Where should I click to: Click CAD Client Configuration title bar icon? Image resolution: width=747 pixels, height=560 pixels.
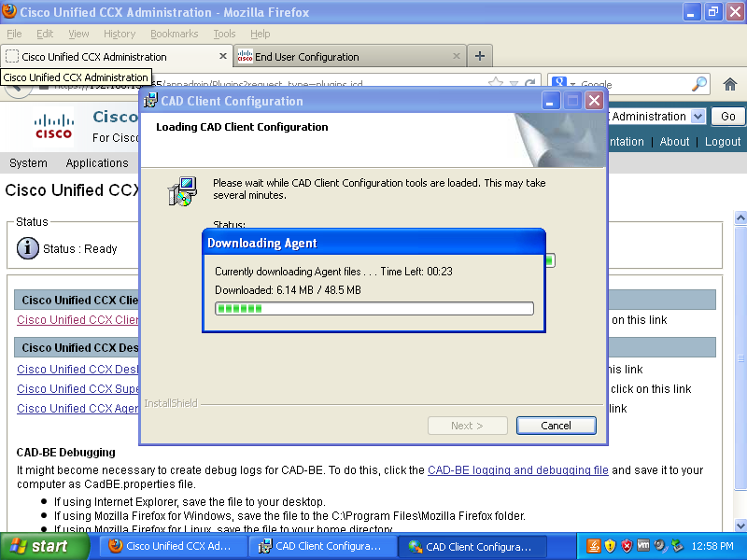[x=150, y=101]
